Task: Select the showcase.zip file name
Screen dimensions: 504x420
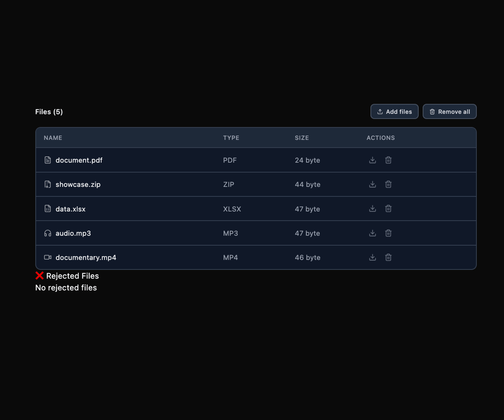Action: click(x=78, y=185)
